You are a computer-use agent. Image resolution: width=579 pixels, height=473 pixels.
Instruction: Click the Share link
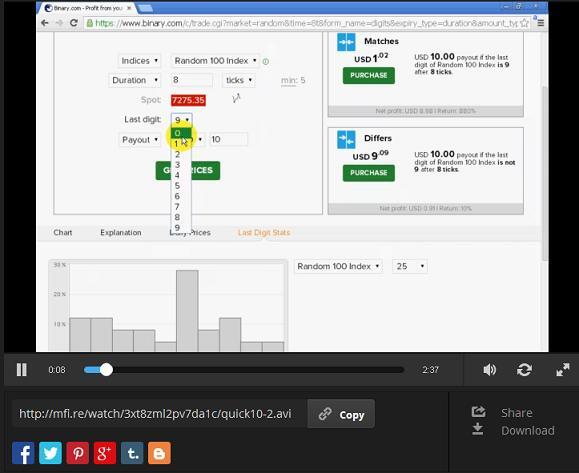point(517,413)
